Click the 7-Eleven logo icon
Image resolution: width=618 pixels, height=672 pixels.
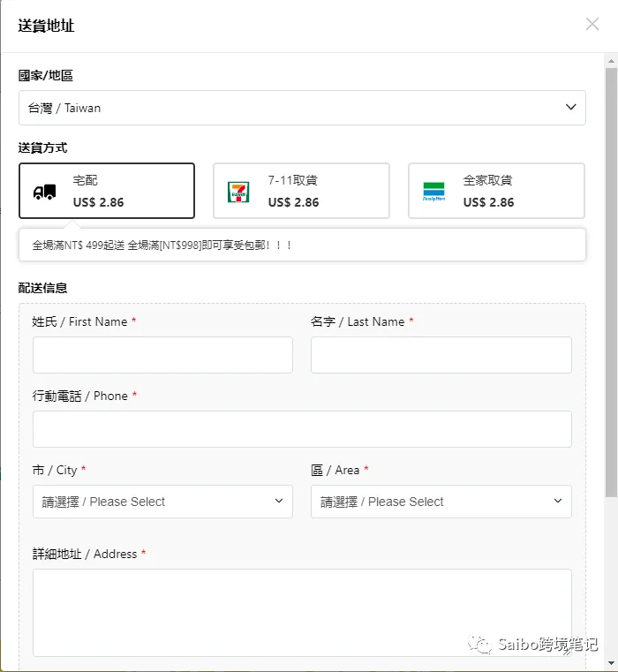point(238,193)
